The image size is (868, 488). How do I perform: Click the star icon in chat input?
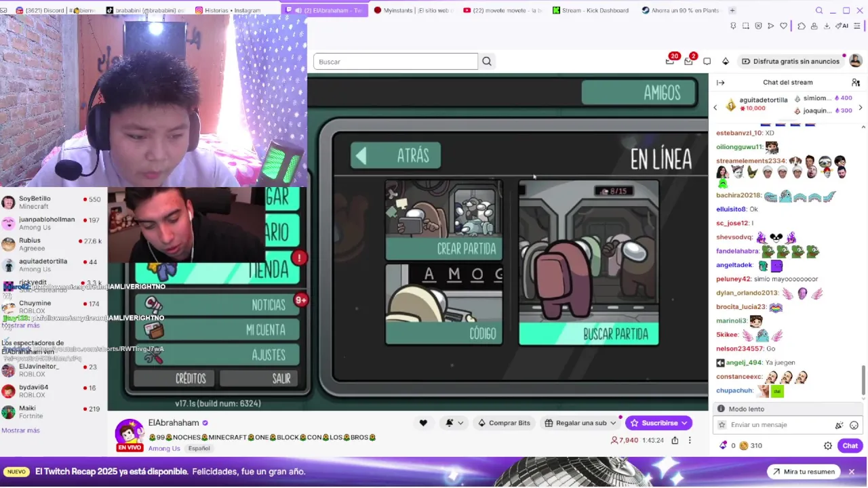point(722,425)
